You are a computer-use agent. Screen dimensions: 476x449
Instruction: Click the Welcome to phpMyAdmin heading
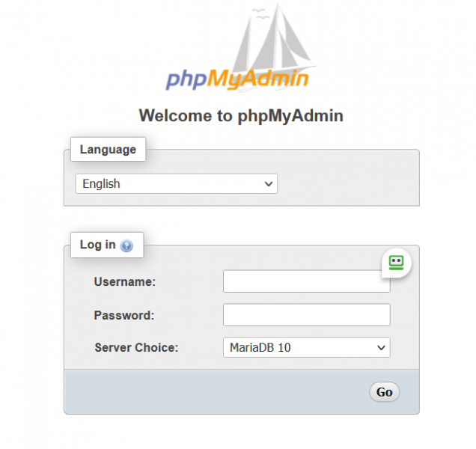[241, 116]
